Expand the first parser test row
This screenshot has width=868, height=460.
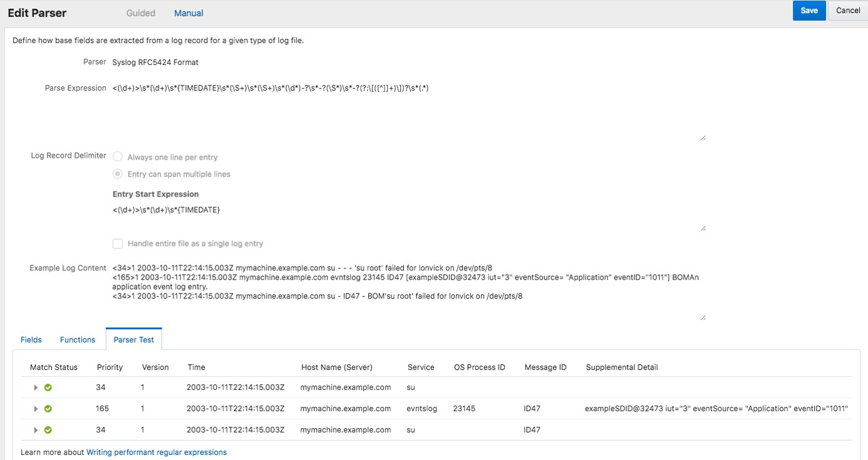coord(36,387)
